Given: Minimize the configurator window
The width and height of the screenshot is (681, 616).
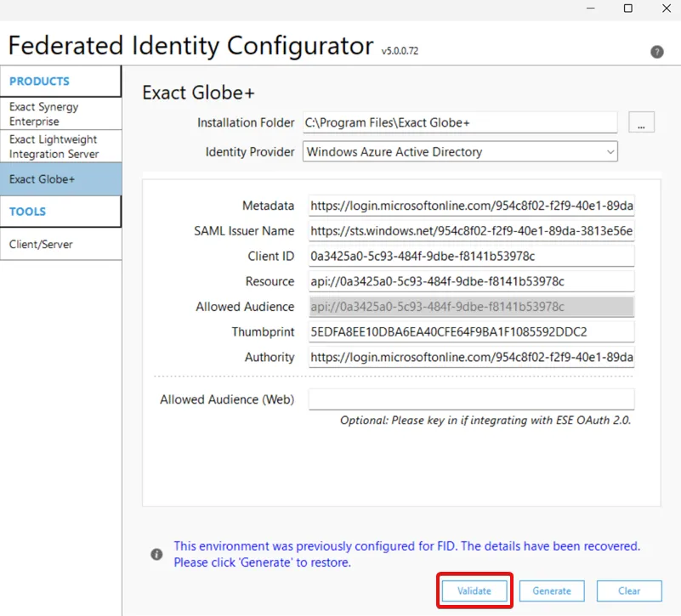Looking at the screenshot, I should [590, 8].
